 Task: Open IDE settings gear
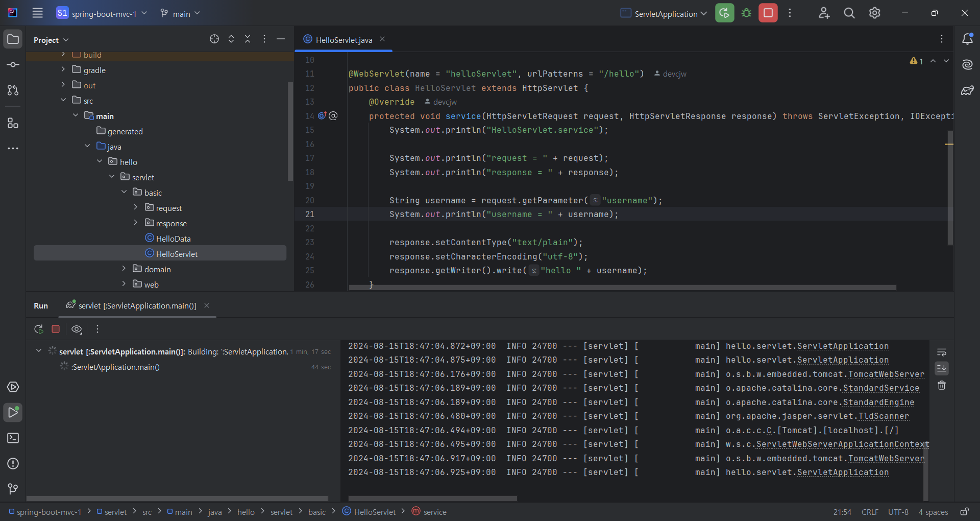(x=875, y=13)
